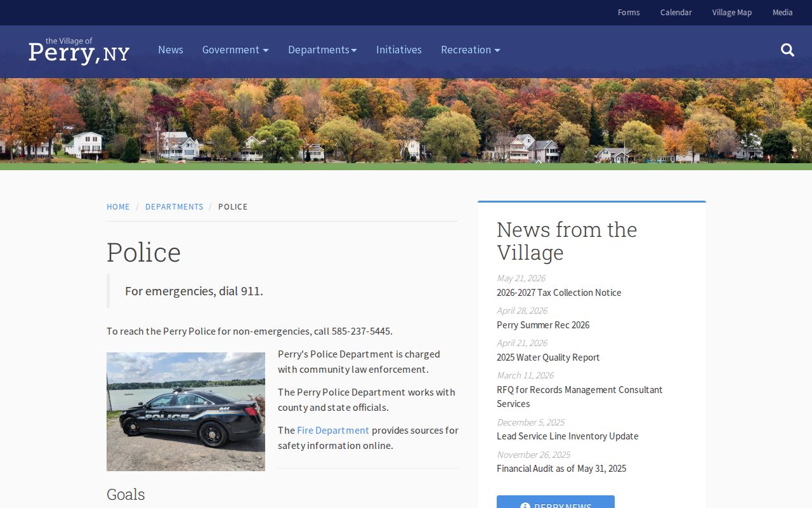Open the Calendar link in top bar

[x=676, y=13]
